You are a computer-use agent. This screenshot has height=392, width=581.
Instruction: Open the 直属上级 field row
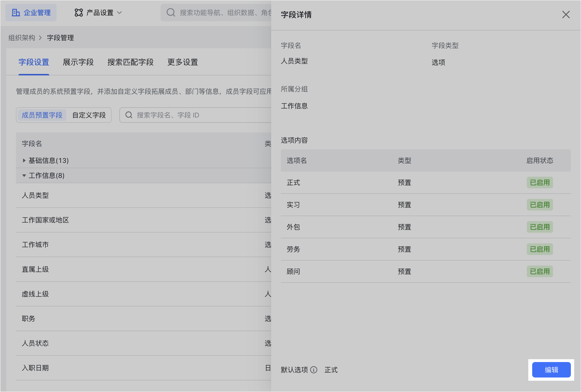coord(35,269)
